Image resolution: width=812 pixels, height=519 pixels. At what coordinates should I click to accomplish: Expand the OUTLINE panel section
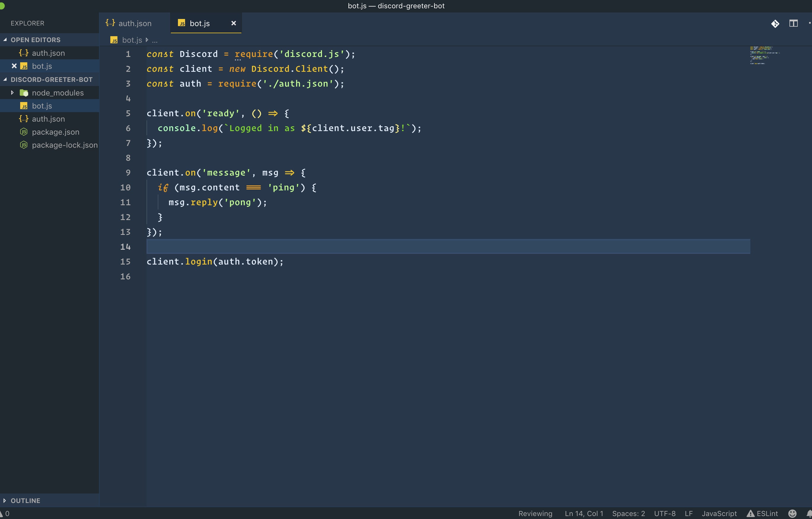[26, 500]
